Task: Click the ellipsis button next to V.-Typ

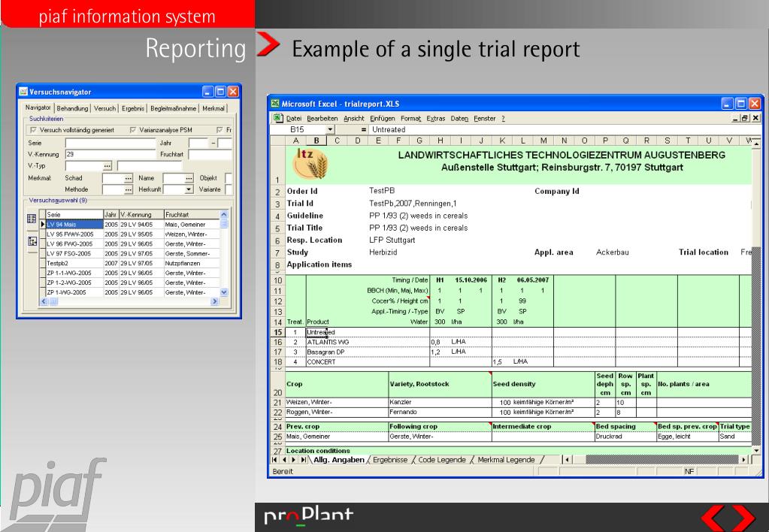Action: tap(107, 166)
